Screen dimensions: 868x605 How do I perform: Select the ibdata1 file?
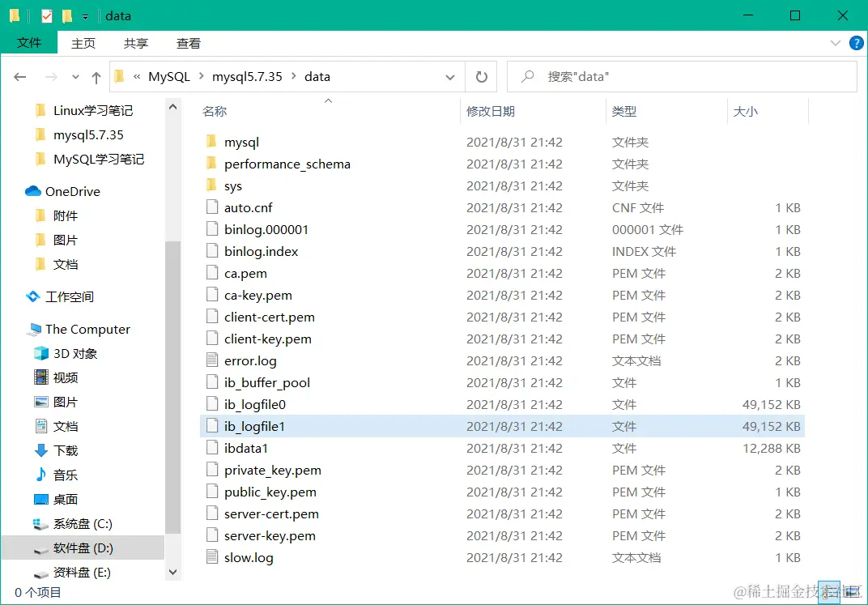[x=502, y=448]
